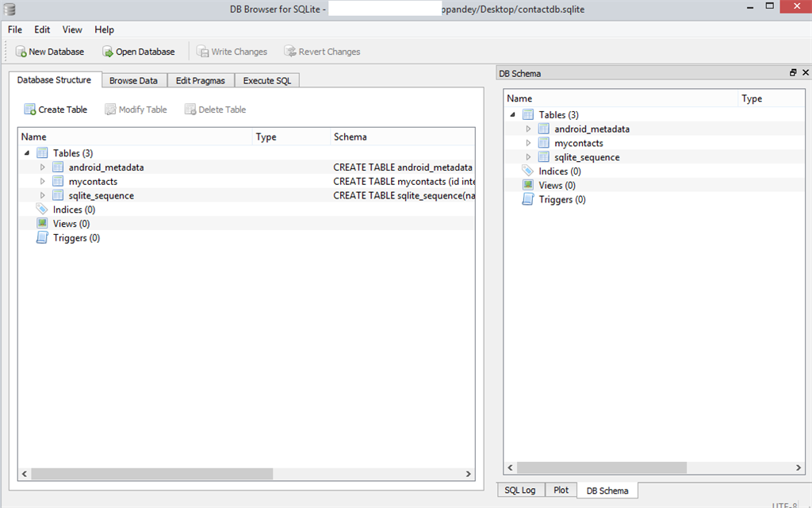The width and height of the screenshot is (812, 508).
Task: Expand android_metadata in DB Schema panel
Action: (528, 129)
